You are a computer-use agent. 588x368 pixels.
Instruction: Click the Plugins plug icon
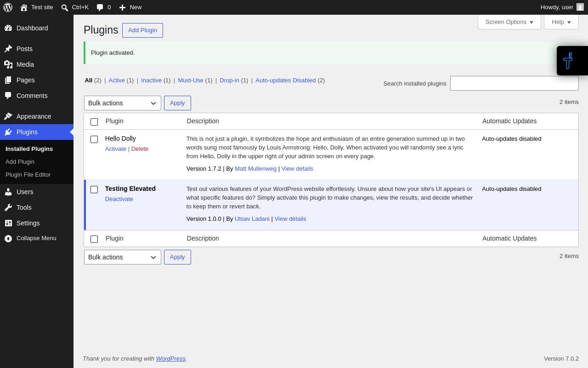coord(8,132)
